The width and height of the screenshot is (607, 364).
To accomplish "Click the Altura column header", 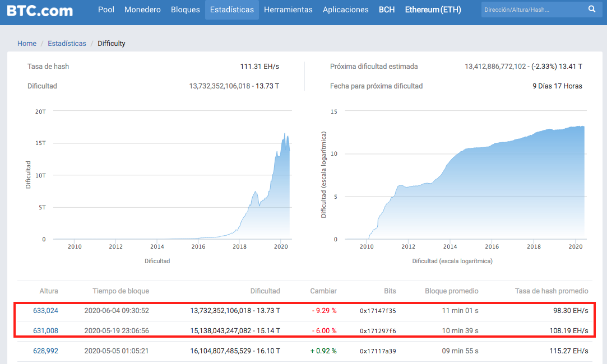I will click(49, 291).
